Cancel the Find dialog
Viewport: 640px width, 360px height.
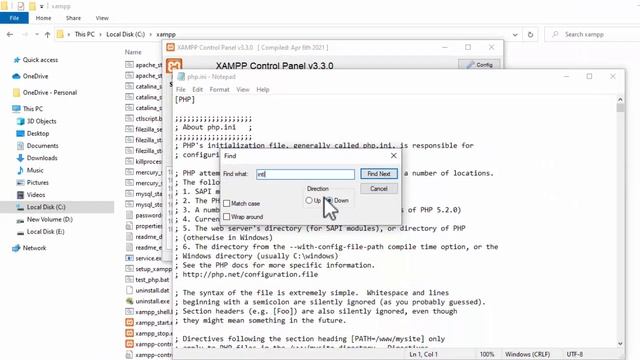pyautogui.click(x=379, y=189)
